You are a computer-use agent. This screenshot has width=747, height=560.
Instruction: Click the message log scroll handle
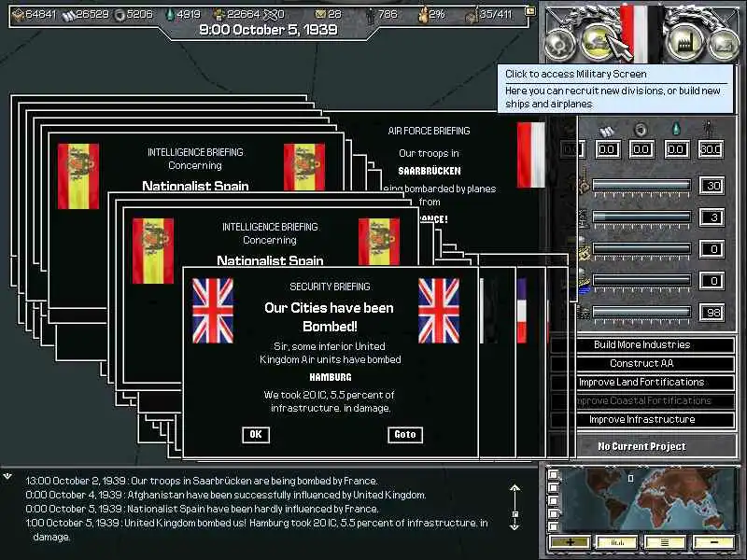[x=515, y=514]
